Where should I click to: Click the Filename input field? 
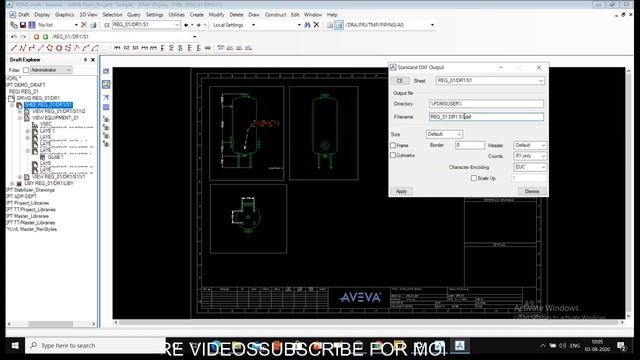point(486,117)
